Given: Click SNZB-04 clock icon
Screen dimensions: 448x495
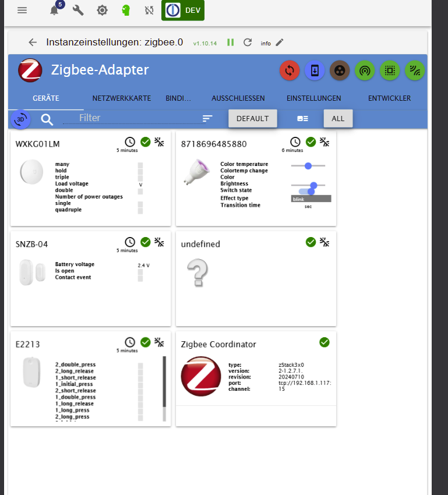Looking at the screenshot, I should click(130, 242).
